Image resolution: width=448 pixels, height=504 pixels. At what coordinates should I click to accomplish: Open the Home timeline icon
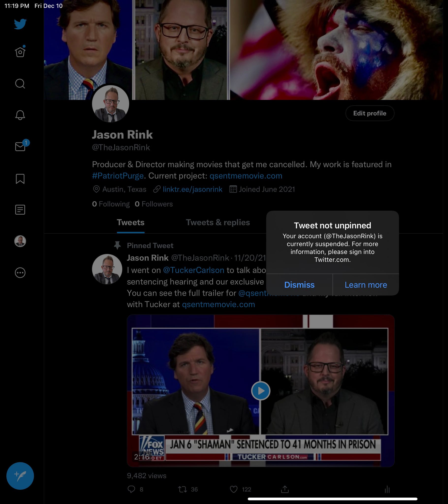pyautogui.click(x=20, y=51)
